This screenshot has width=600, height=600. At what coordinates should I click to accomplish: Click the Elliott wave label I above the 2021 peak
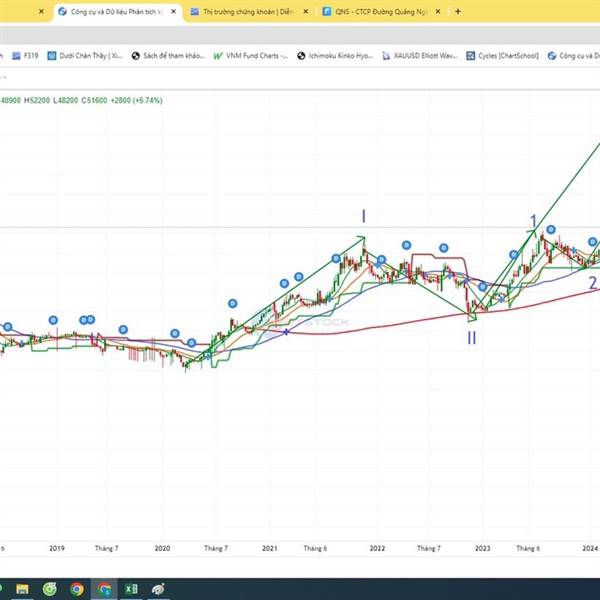(x=363, y=216)
